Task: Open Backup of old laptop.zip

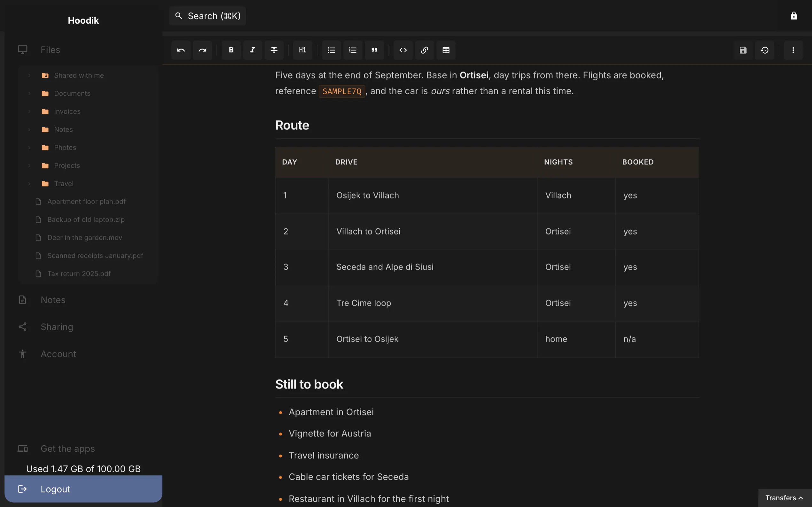Action: [86, 219]
